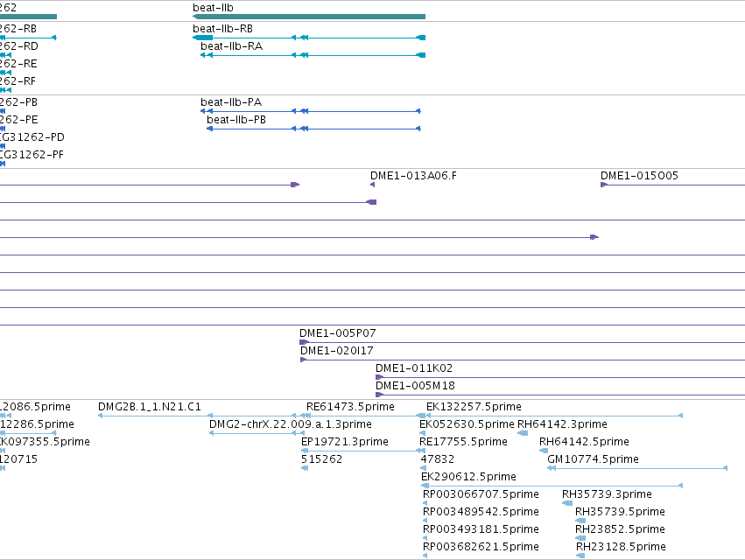Click the beat-IIb-RA label
745x560 pixels.
(231, 46)
